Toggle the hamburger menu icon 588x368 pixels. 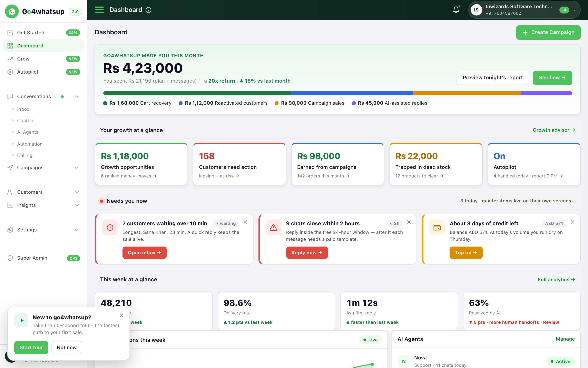tap(99, 10)
